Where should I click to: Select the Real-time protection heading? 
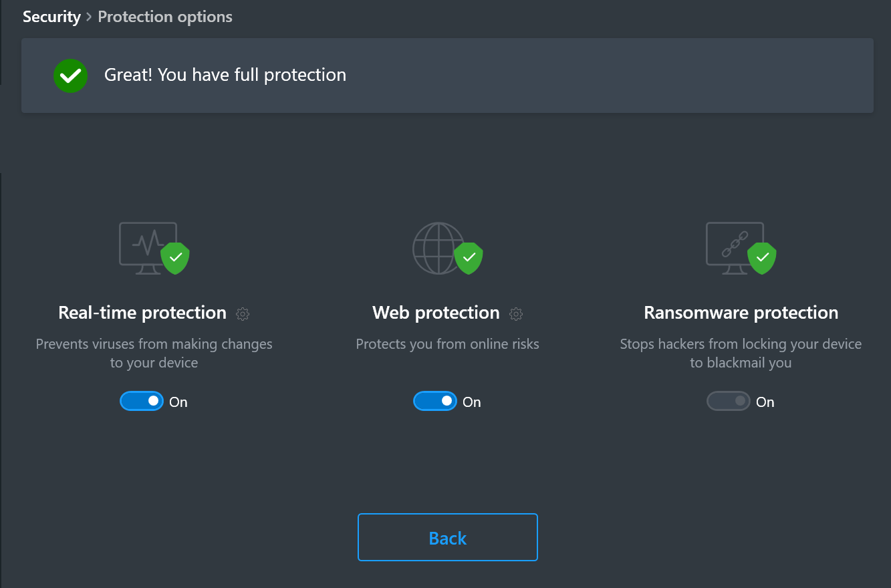[x=142, y=313]
